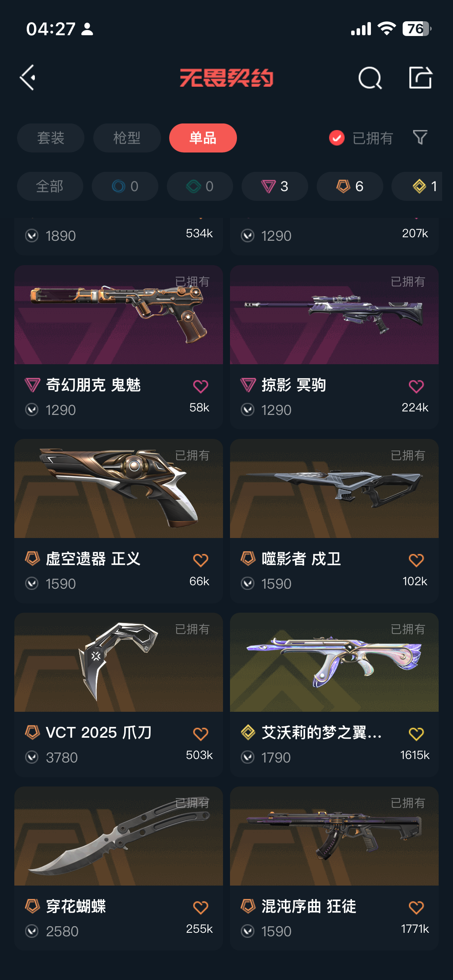Filter by yellow tier showing 1

422,186
